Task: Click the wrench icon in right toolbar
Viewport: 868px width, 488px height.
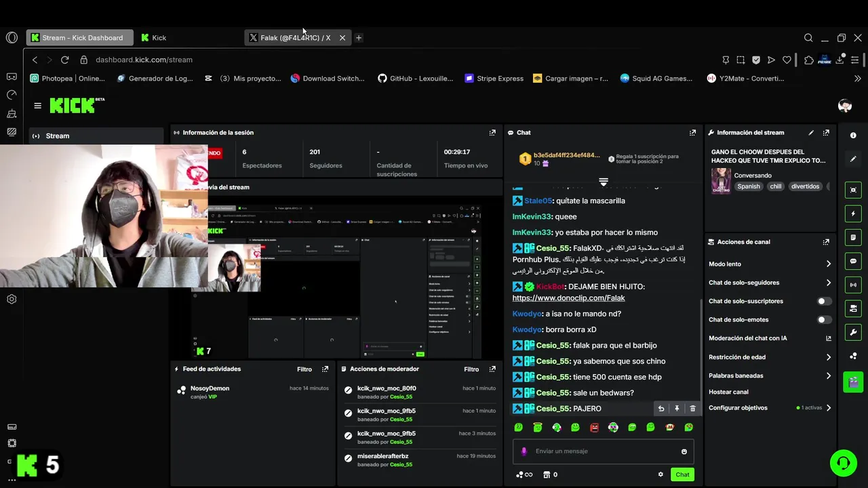Action: coord(853,332)
